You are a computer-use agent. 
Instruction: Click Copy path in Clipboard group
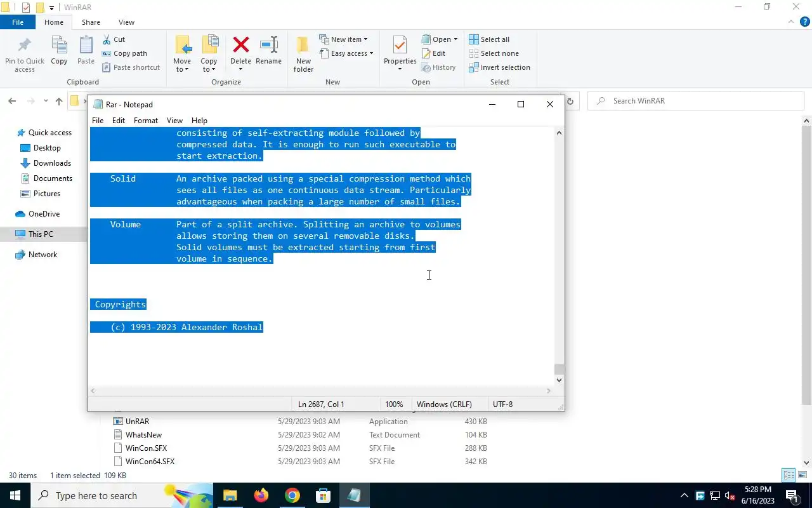(x=124, y=53)
